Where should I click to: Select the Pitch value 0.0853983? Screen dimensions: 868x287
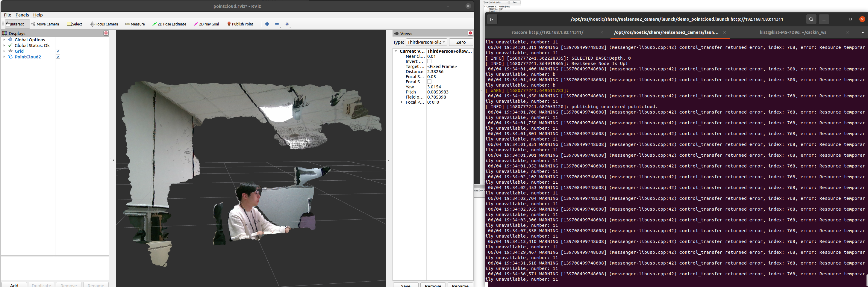438,92
